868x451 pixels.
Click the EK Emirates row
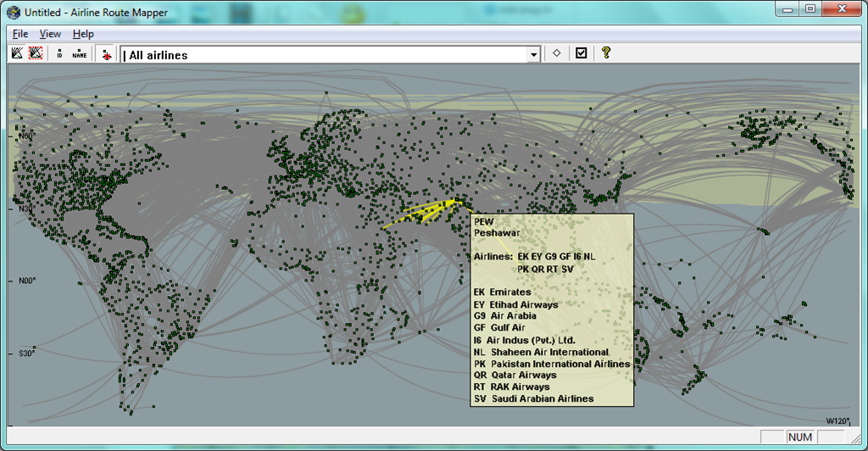coord(502,292)
